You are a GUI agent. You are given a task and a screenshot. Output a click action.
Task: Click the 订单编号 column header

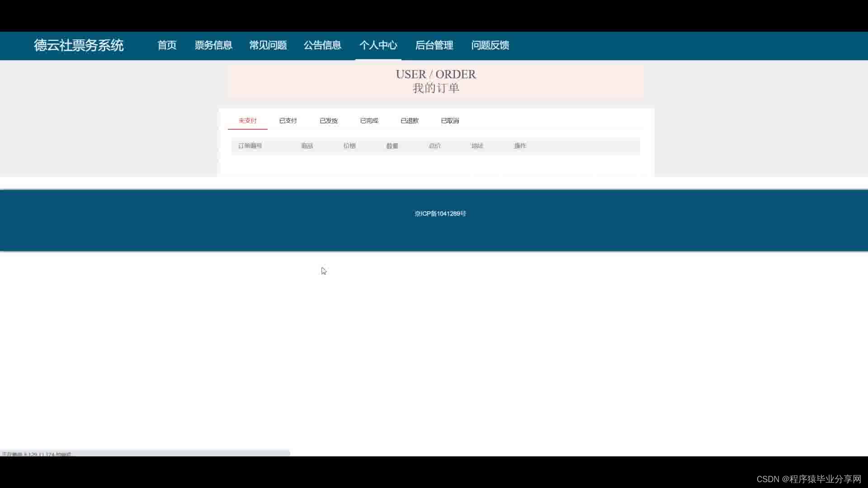point(250,146)
